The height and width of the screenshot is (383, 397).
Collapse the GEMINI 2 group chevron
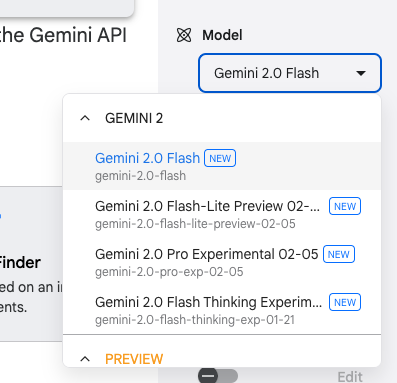pyautogui.click(x=85, y=118)
